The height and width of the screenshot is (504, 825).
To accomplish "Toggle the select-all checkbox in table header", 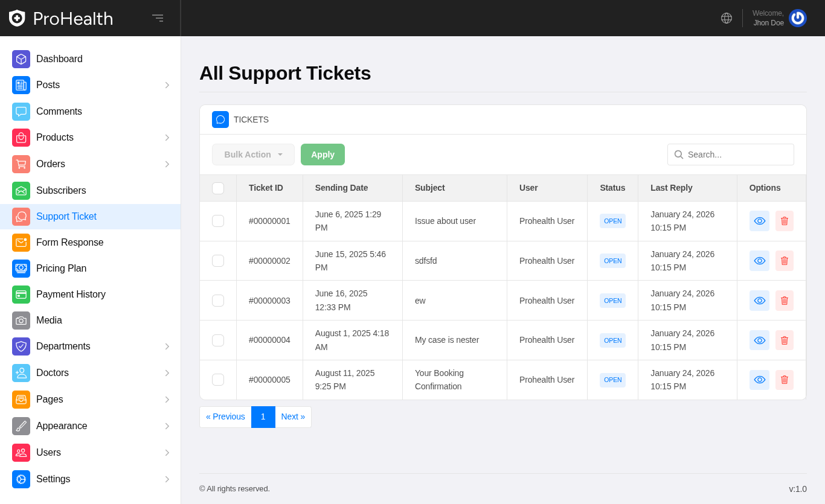I will click(x=218, y=188).
